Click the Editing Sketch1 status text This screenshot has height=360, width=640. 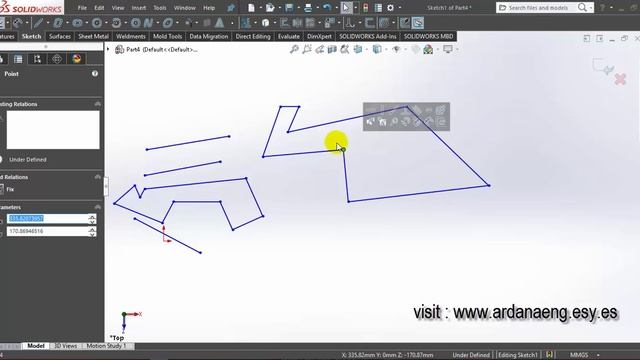[x=518, y=355]
